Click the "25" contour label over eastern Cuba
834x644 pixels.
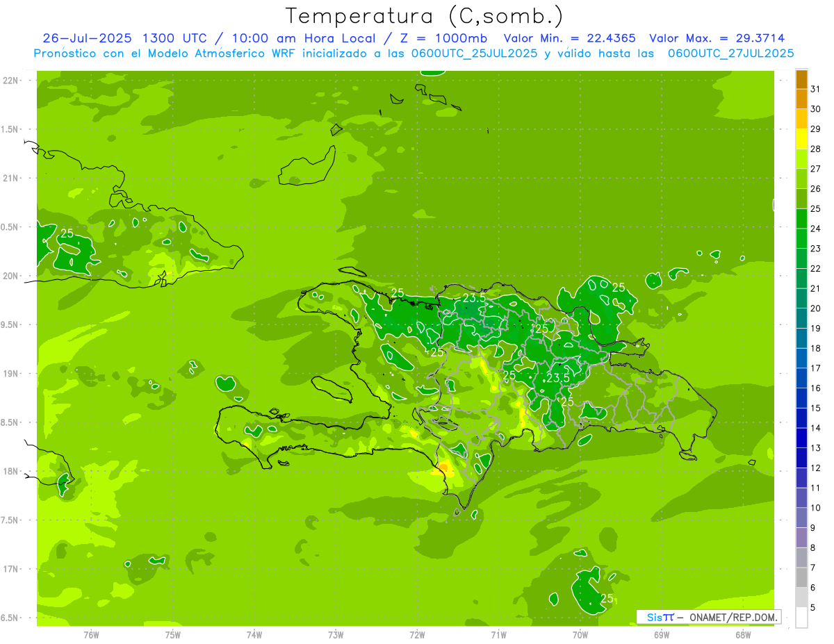click(67, 233)
